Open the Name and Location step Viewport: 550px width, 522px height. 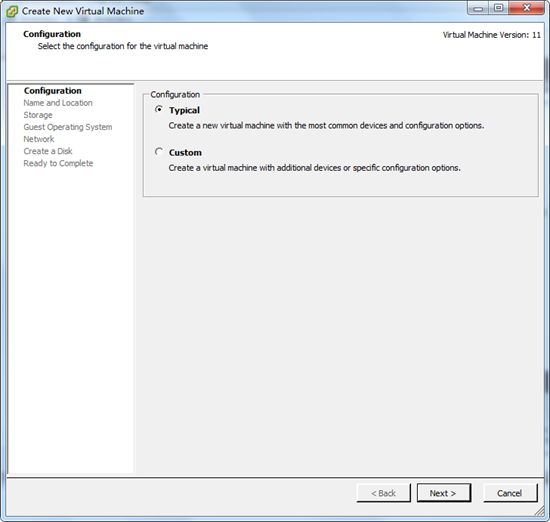pyautogui.click(x=58, y=103)
